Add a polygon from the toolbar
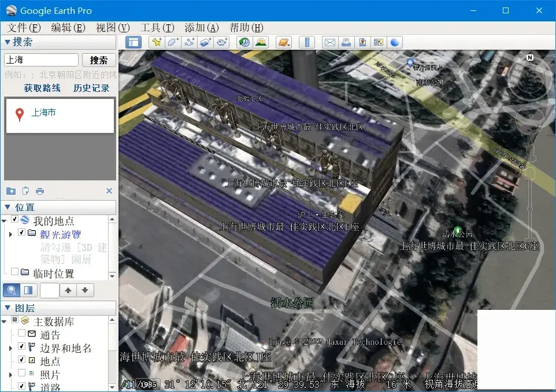556x392 pixels. click(173, 42)
